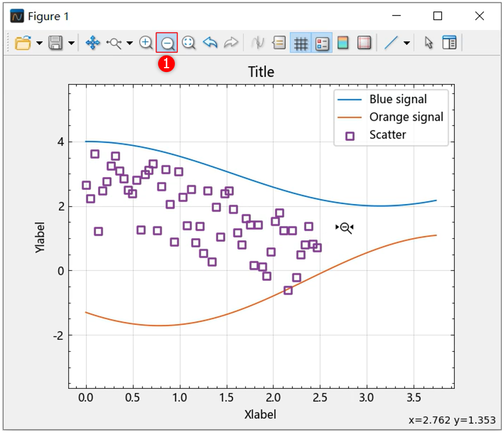Viewport: 504px width, 433px height.
Task: Toggle the data cursor label button
Action: click(279, 43)
